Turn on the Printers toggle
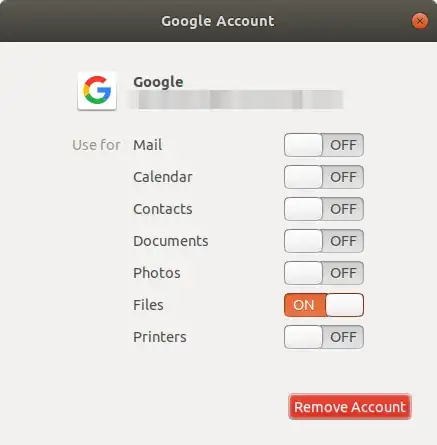Screen dimensions: 437x445 coord(324,337)
